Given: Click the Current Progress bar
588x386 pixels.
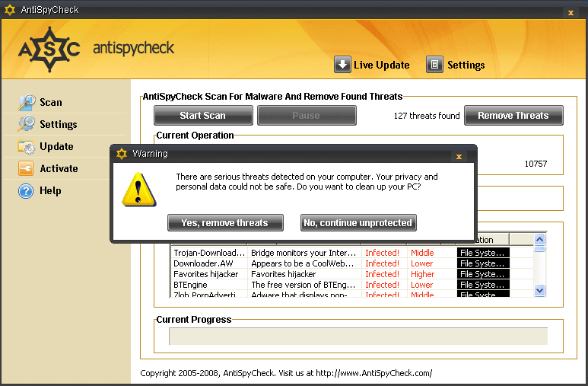Looking at the screenshot, I should pos(358,337).
